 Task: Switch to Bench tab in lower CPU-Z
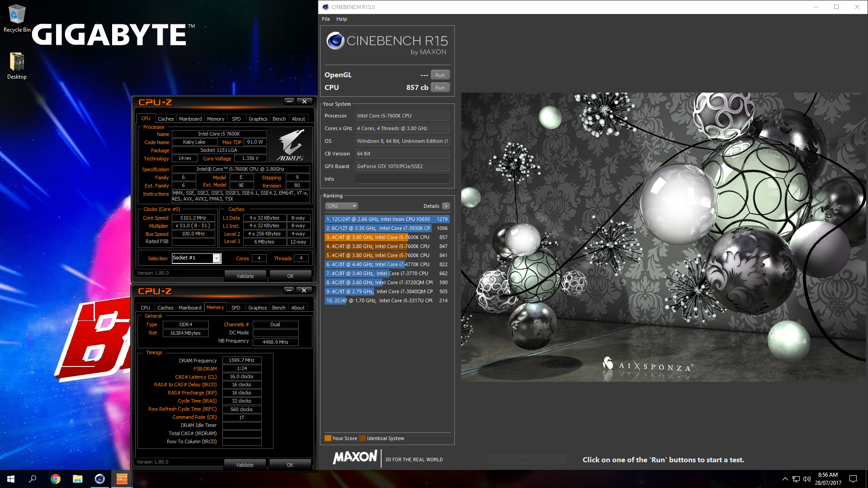(279, 308)
